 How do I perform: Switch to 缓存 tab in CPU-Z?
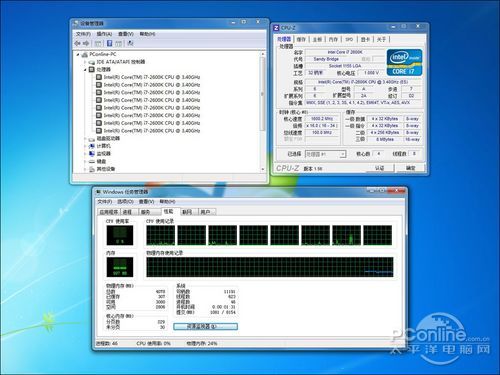(x=301, y=39)
